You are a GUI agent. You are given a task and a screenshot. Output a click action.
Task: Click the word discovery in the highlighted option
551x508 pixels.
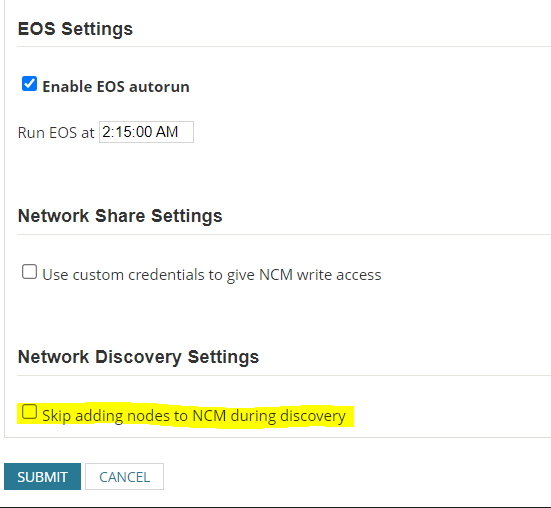tap(313, 416)
